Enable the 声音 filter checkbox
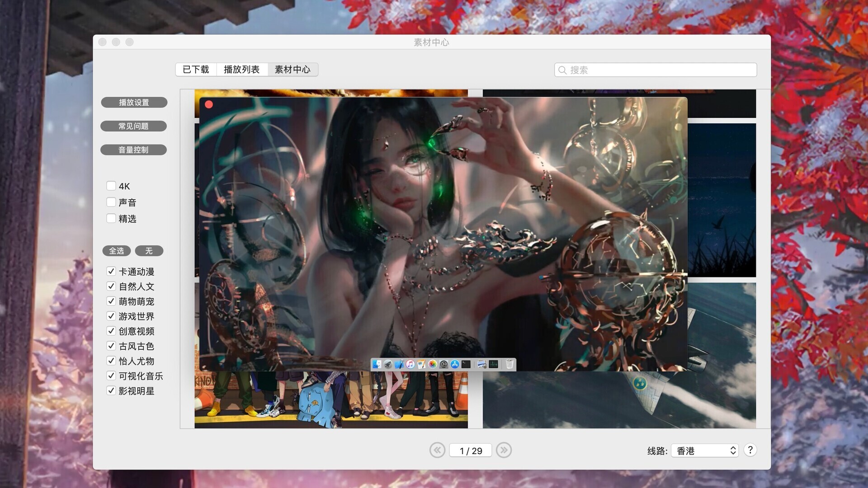868x488 pixels. [x=111, y=202]
